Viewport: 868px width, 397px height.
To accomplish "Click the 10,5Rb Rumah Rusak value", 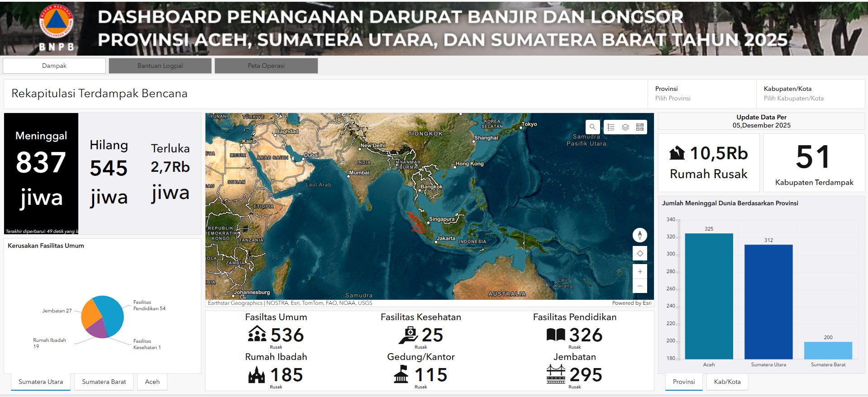I will pyautogui.click(x=719, y=153).
